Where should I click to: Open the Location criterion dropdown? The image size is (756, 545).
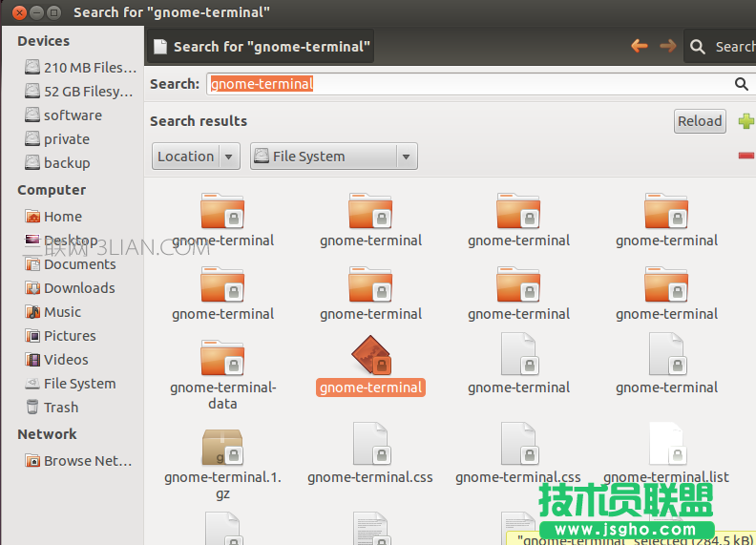pyautogui.click(x=196, y=157)
